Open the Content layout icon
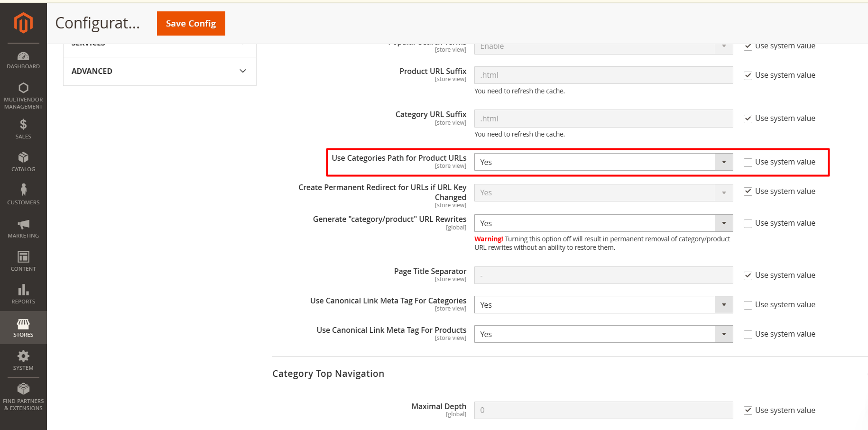868x430 pixels. [x=23, y=256]
